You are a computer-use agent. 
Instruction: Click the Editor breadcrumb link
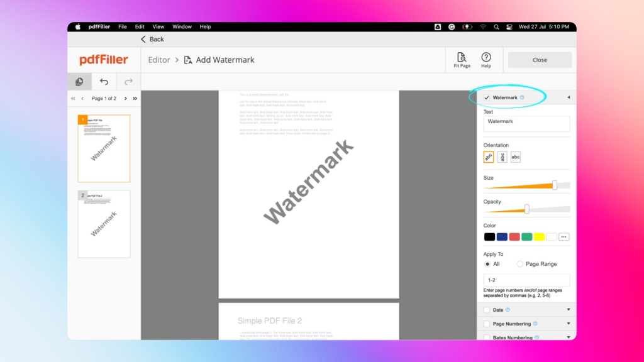(159, 60)
